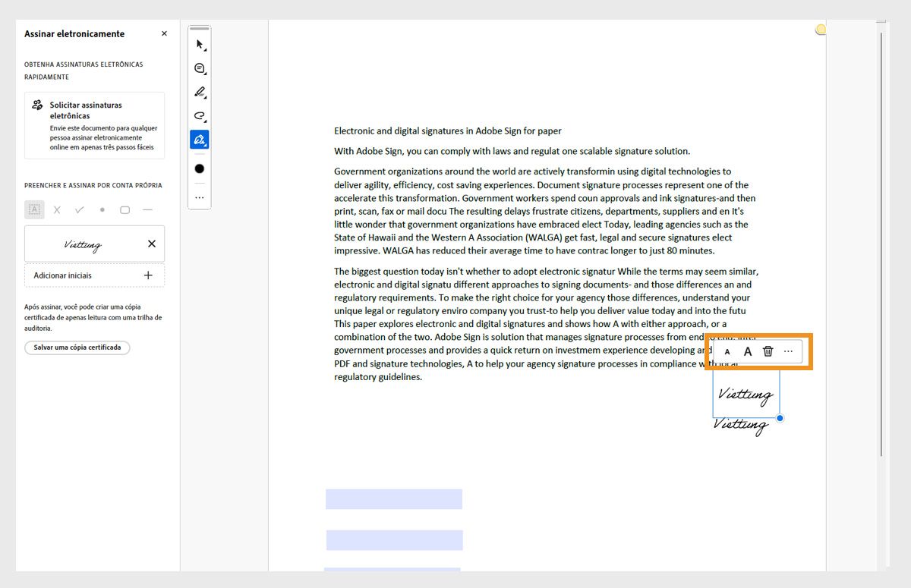The width and height of the screenshot is (911, 588).
Task: Expand the Adicionar iniciais plus option
Action: tap(148, 275)
